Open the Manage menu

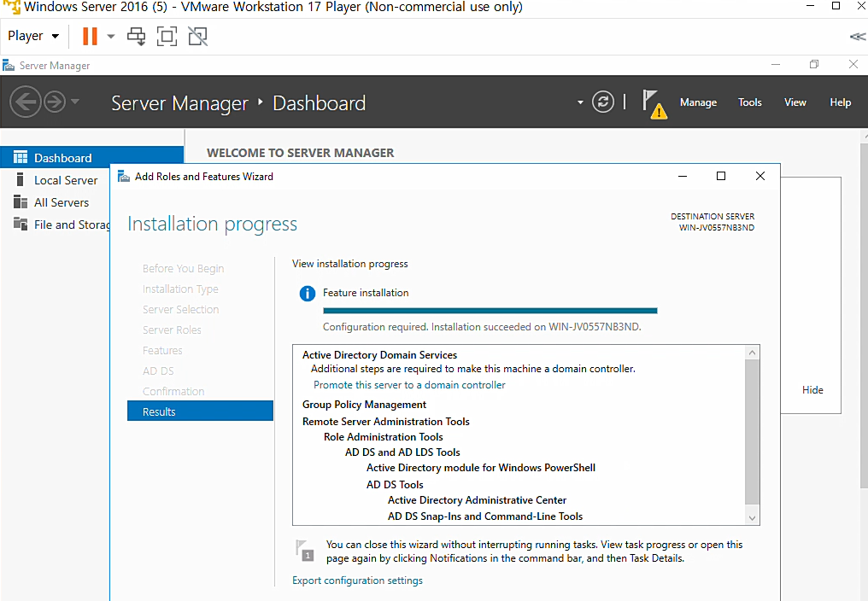(x=698, y=102)
